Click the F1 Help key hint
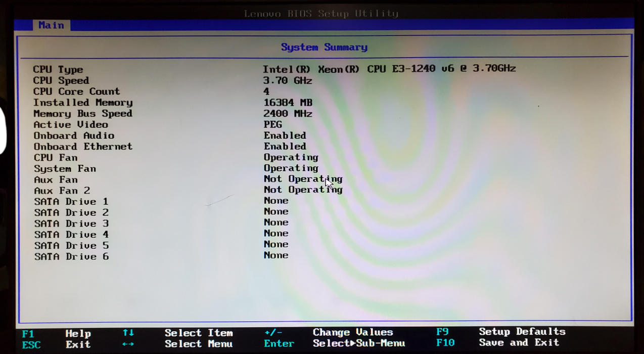Viewport: 644px width, 354px height. point(57,334)
